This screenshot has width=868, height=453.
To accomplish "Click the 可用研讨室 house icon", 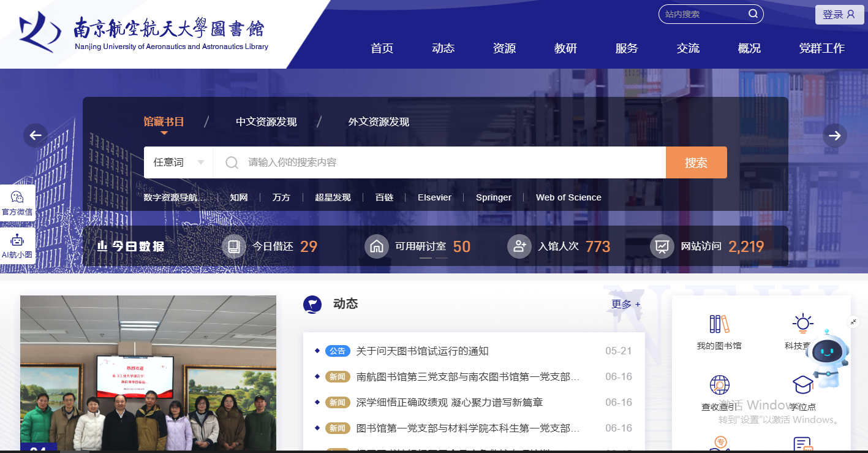I will 376,246.
